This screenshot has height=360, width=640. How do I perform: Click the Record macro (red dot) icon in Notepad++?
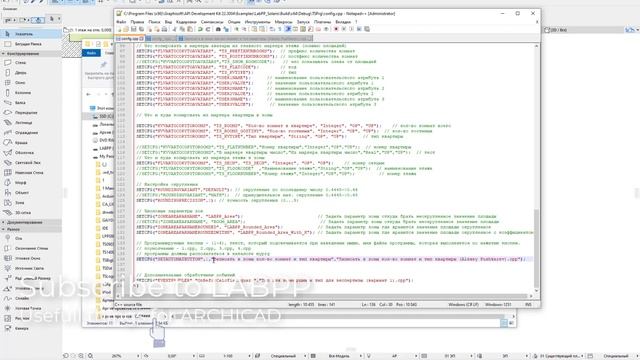(336, 29)
